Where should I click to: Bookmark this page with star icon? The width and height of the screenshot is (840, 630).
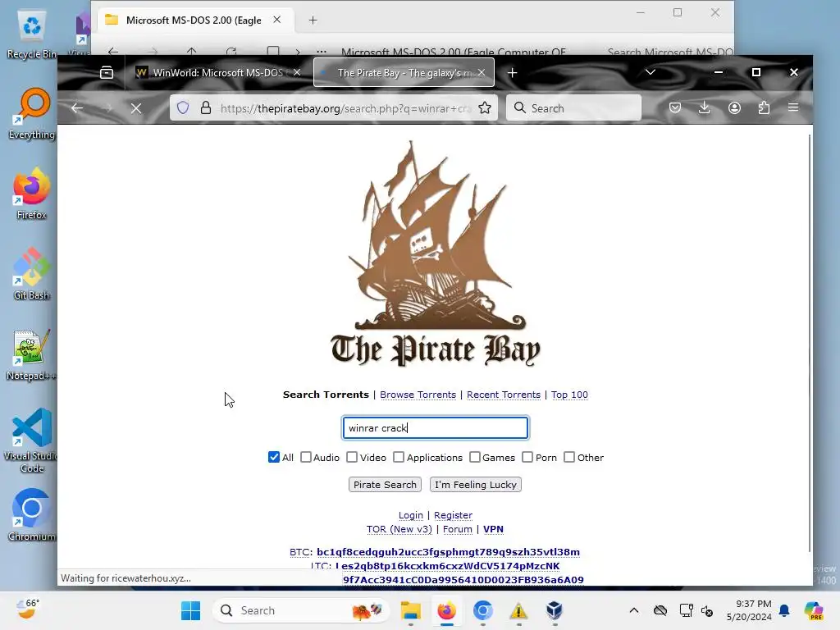485,107
